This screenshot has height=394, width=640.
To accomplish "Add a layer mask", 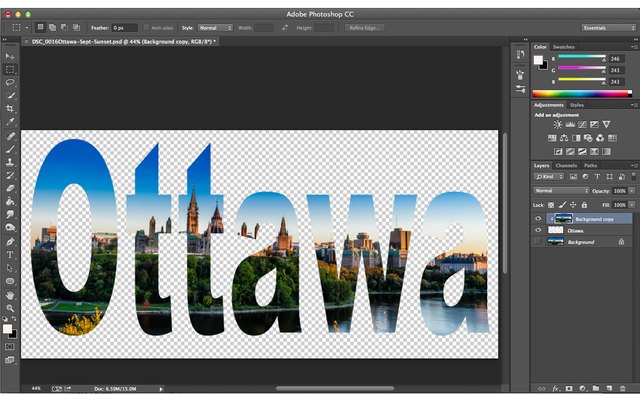I will click(569, 388).
